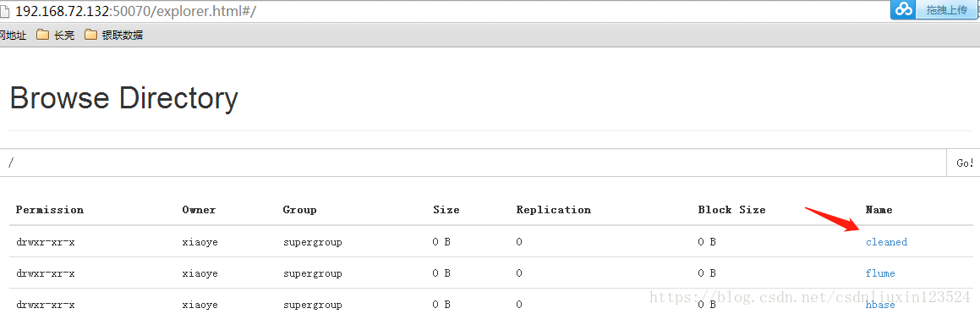Open the flume directory link
980x314 pixels.
pos(880,273)
